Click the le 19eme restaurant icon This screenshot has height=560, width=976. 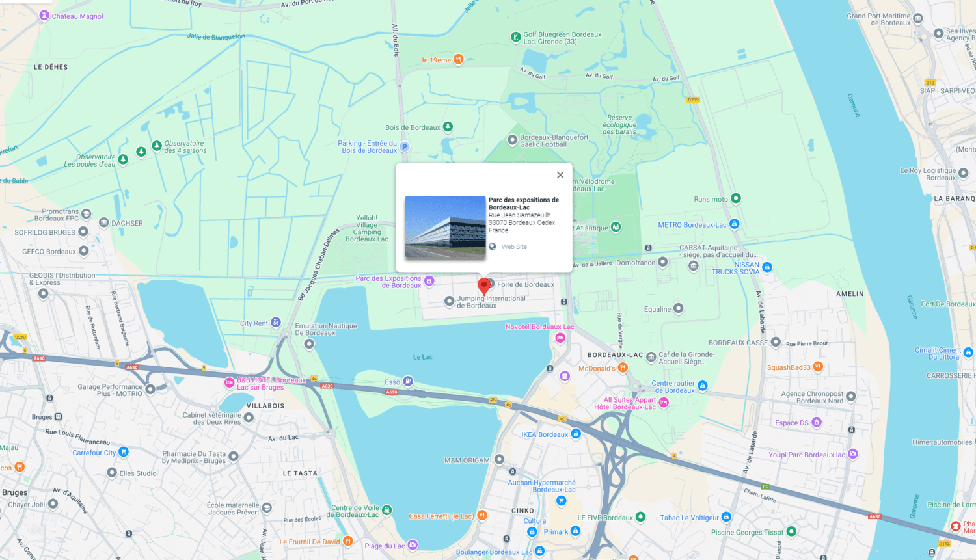click(x=458, y=59)
